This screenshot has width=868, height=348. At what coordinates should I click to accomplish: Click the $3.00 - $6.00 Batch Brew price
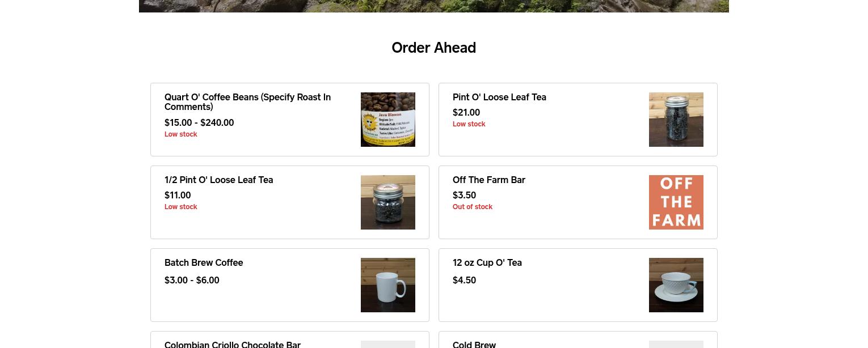click(192, 280)
